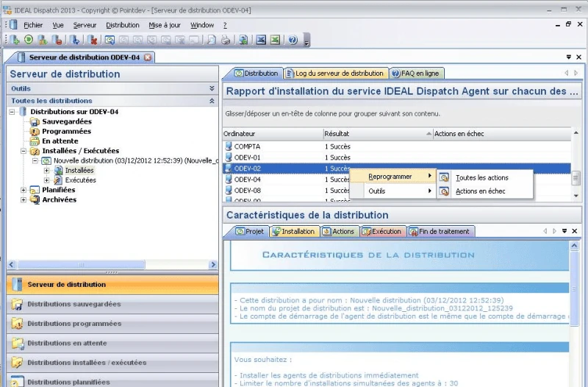Open the Exécution characteristics tab
The width and height of the screenshot is (588, 387).
coord(382,231)
